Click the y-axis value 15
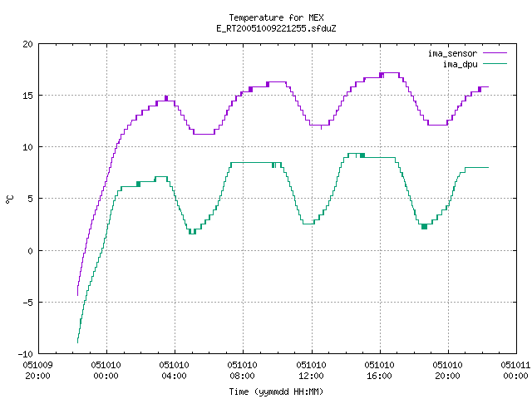The width and height of the screenshot is (532, 399). pos(27,96)
